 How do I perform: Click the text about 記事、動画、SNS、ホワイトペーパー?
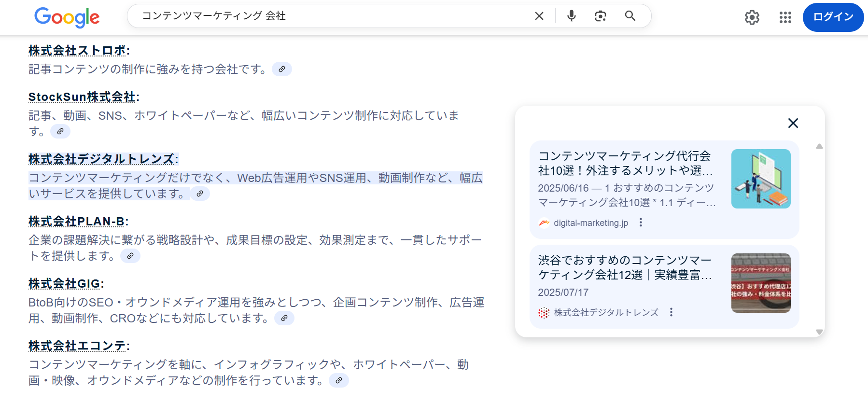244,123
